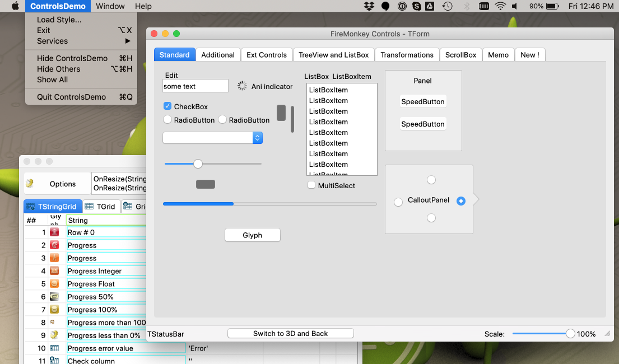Click the Dropbox icon in the menu bar
This screenshot has height=364, width=619.
click(x=369, y=6)
